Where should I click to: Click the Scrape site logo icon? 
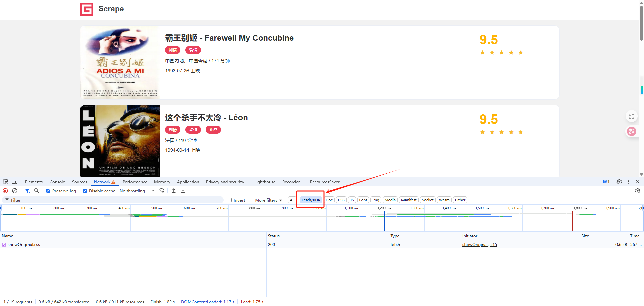(x=87, y=9)
